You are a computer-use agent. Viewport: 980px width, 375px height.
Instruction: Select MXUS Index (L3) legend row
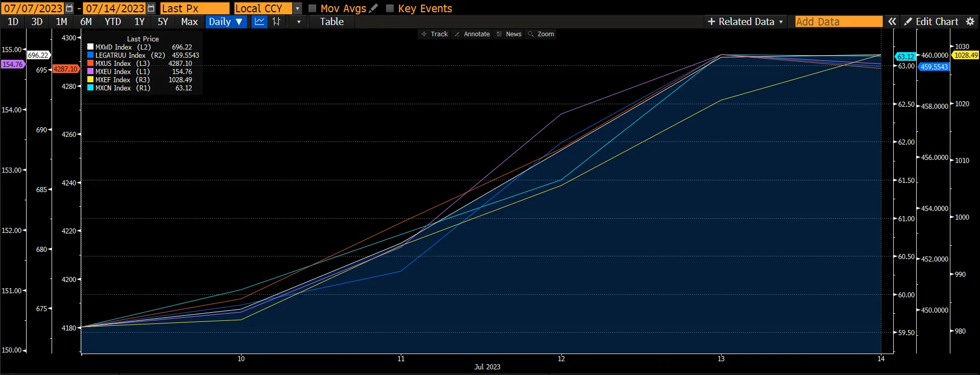click(143, 63)
